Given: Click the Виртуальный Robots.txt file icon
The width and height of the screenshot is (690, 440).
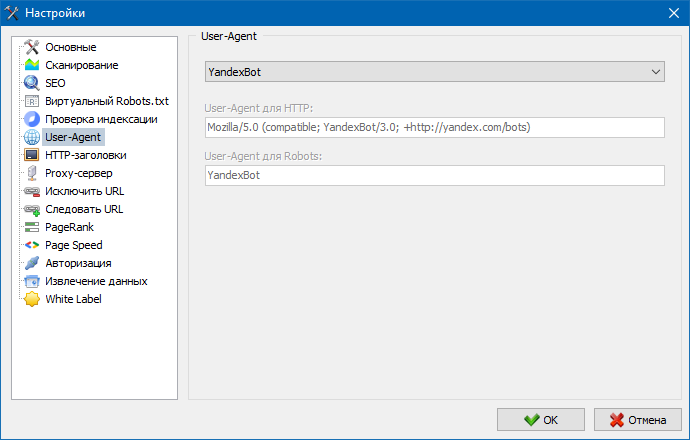Looking at the screenshot, I should coord(32,101).
